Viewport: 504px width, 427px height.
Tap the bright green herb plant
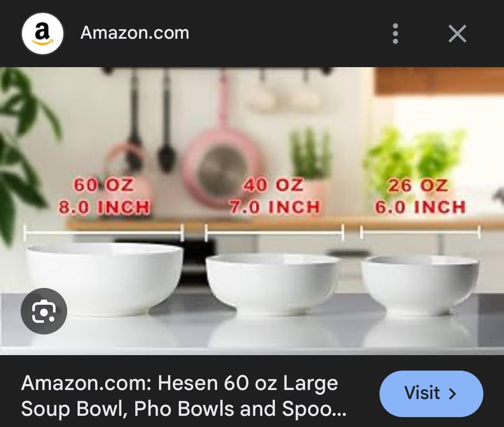(415, 158)
